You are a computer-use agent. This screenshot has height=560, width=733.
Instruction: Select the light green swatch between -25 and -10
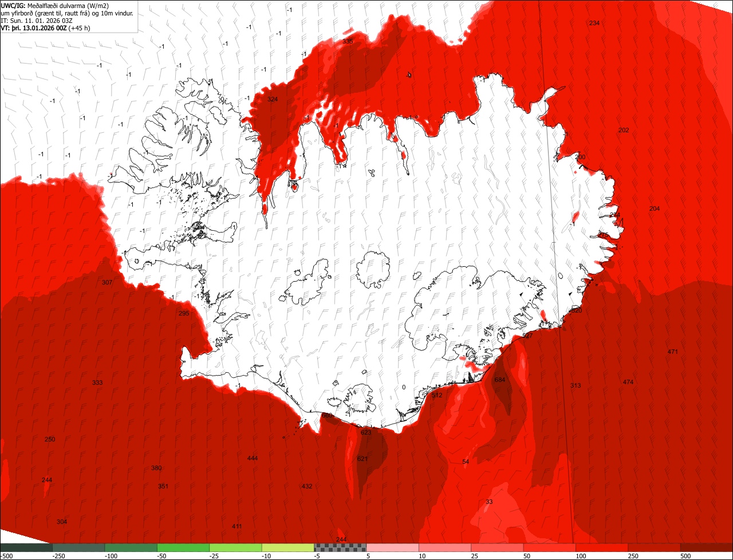[x=235, y=547]
